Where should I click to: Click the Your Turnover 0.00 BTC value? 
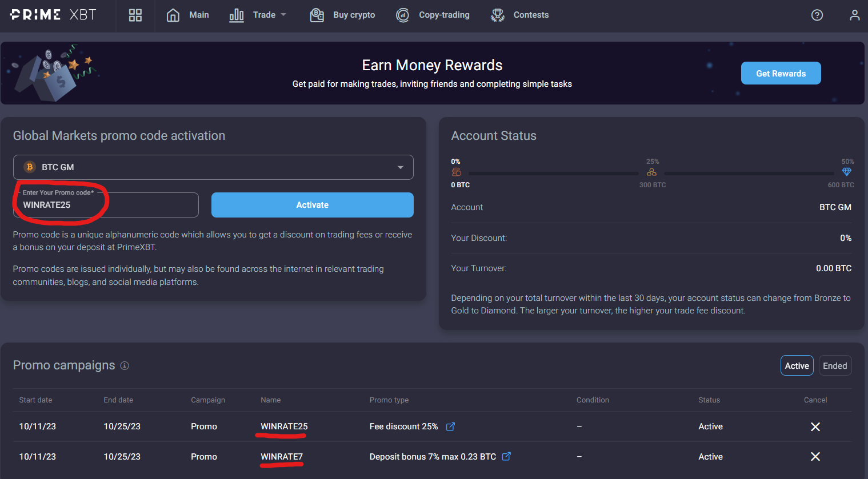tap(834, 268)
